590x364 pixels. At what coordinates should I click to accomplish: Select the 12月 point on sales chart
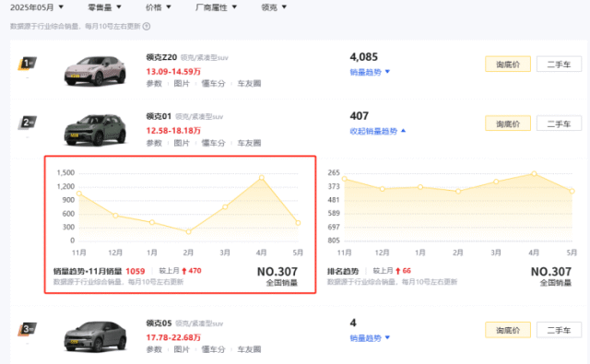click(x=115, y=216)
